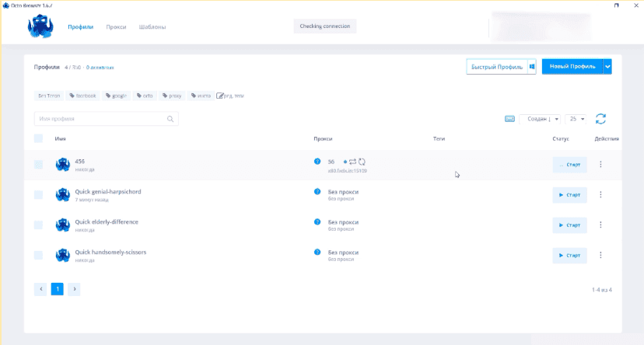Click proxy info icon for Quick genial-harpsichord
644x345 pixels.
[317, 191]
